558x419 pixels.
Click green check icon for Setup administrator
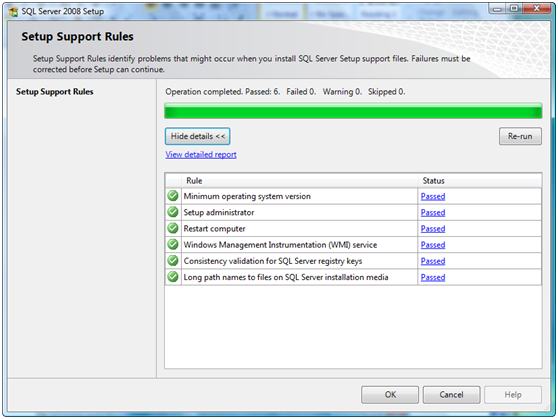(173, 212)
